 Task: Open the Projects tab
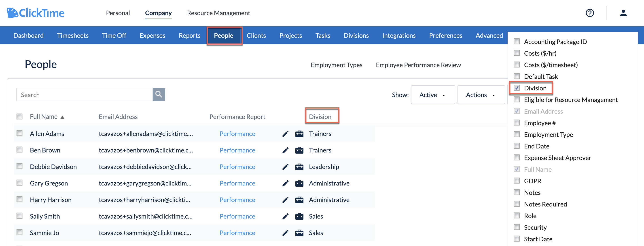click(x=290, y=35)
